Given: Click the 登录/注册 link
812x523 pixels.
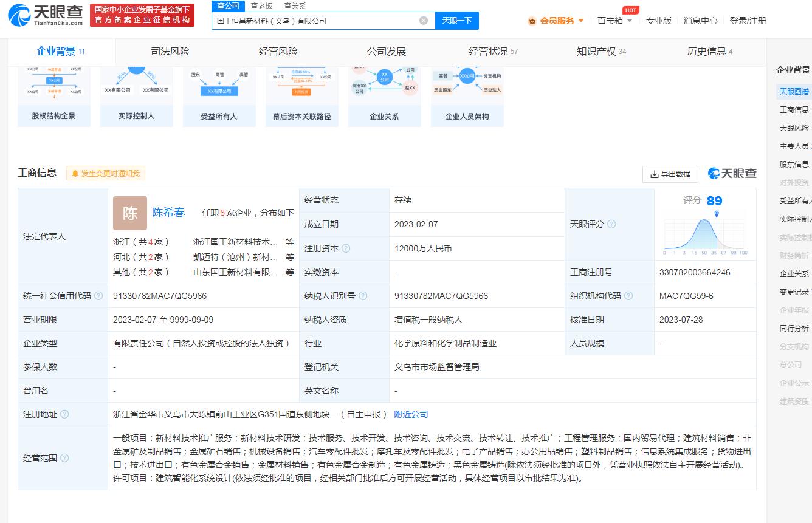Looking at the screenshot, I should click(748, 21).
